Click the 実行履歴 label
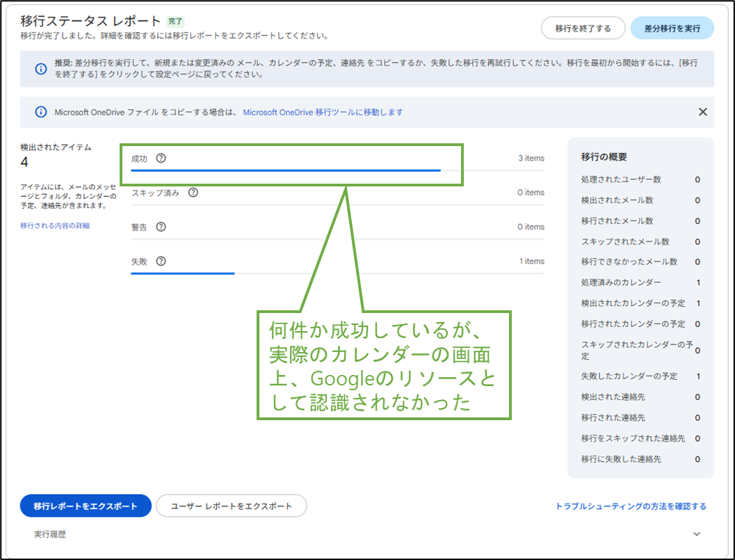This screenshot has height=560, width=735. (x=49, y=534)
